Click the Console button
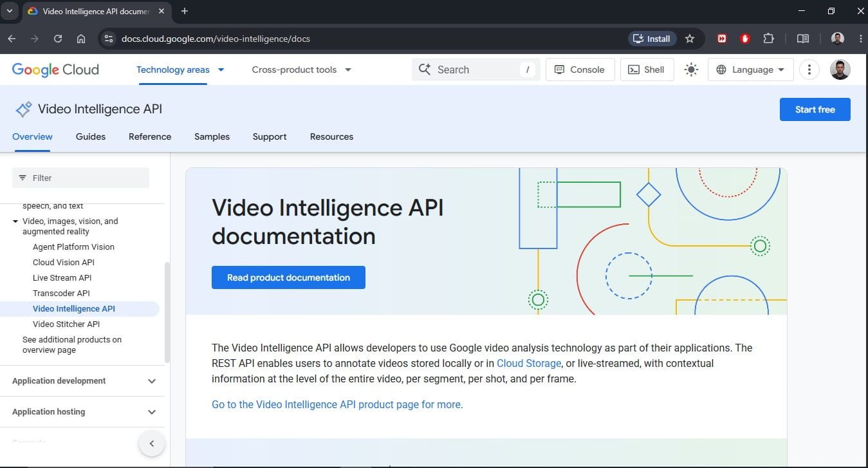The height and width of the screenshot is (468, 868). 580,70
